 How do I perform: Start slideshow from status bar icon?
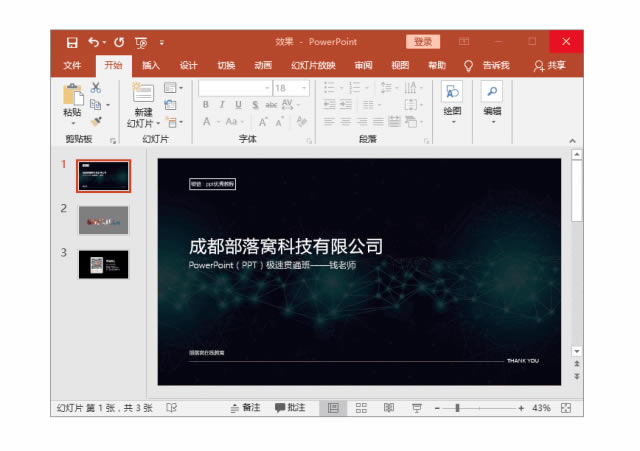pos(416,408)
